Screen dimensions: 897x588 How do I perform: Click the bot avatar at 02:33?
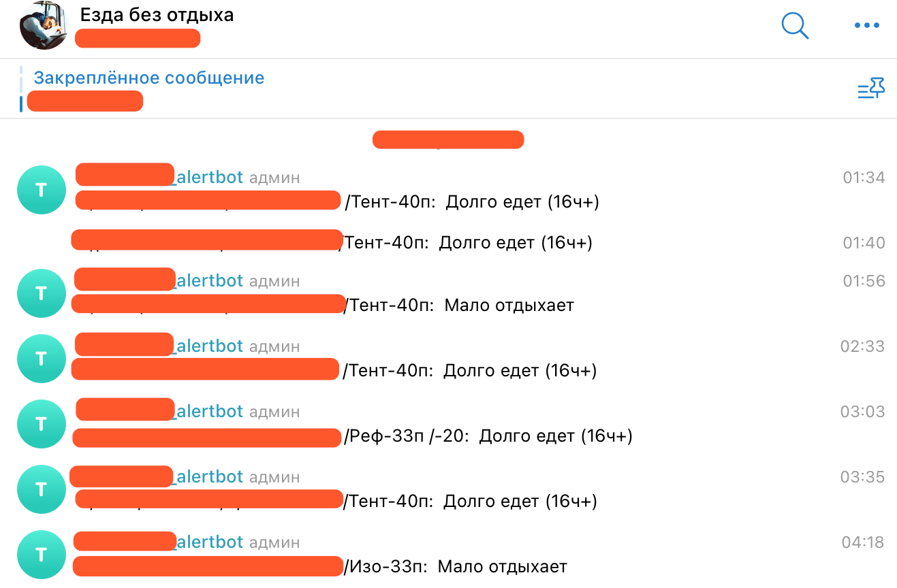coord(41,359)
